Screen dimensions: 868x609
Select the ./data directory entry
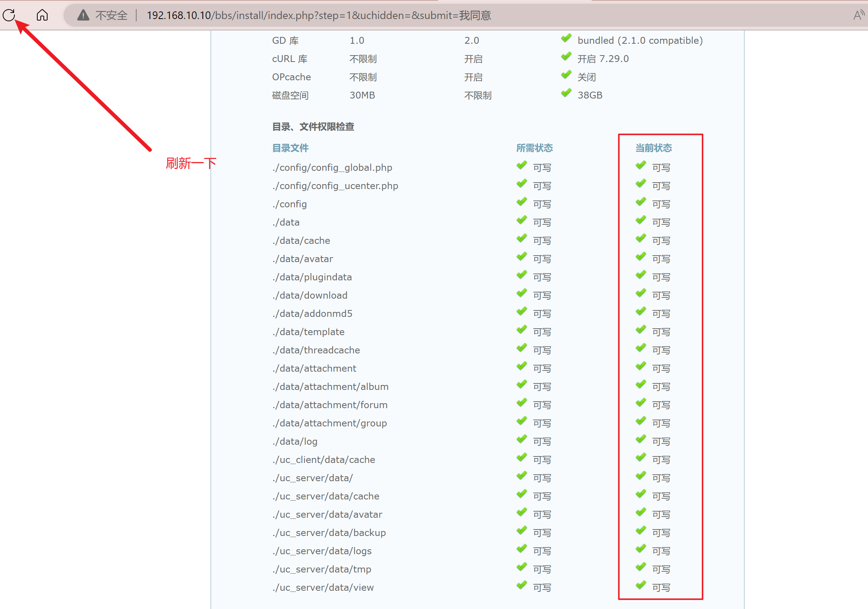coord(286,223)
